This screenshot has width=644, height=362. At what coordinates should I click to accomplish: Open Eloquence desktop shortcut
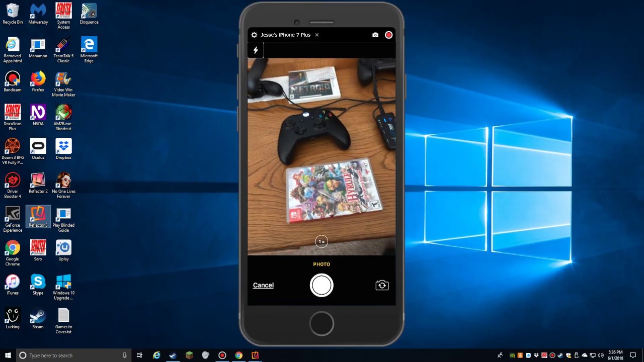point(89,14)
